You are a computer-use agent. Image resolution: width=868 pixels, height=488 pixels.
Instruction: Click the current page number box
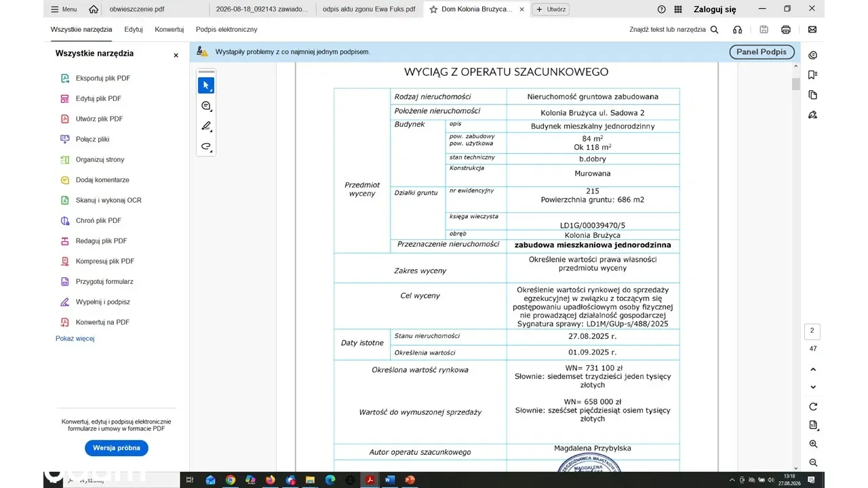pyautogui.click(x=813, y=331)
